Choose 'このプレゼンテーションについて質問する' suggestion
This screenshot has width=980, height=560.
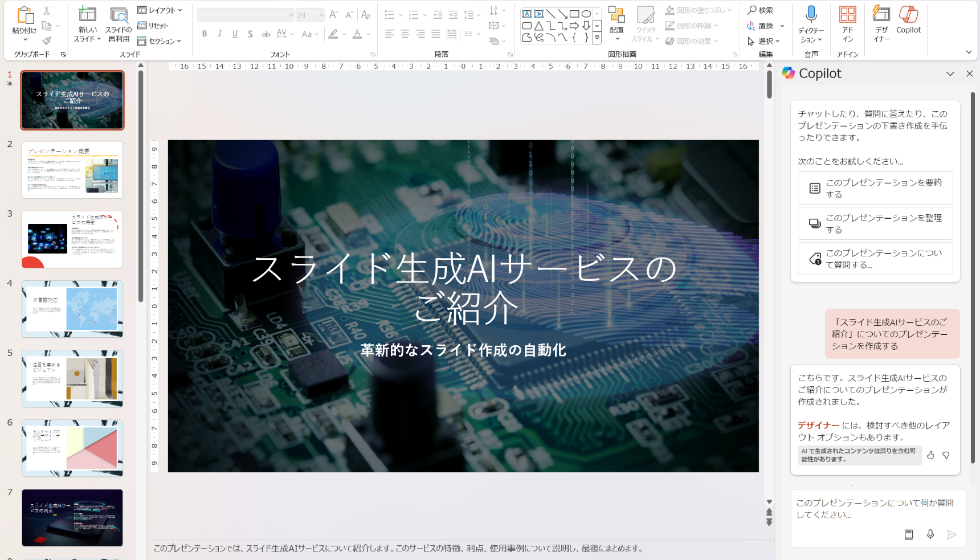point(875,259)
